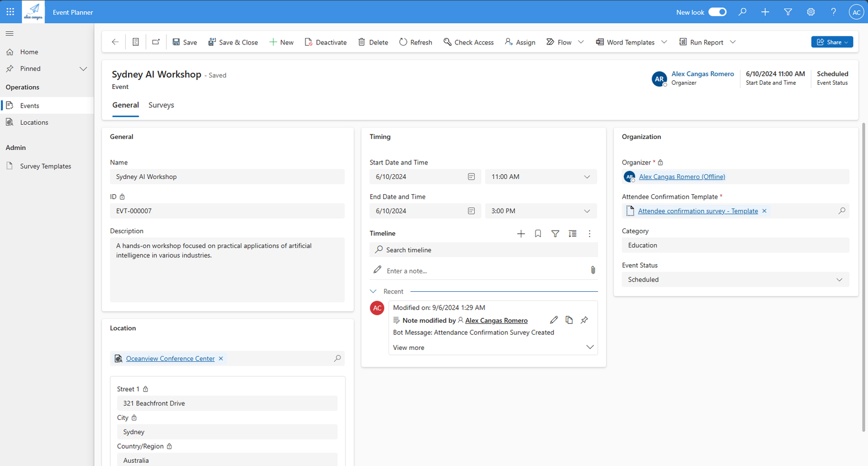Screen dimensions: 868x466
Task: Open Locations in the left navigation
Action: [x=34, y=123]
